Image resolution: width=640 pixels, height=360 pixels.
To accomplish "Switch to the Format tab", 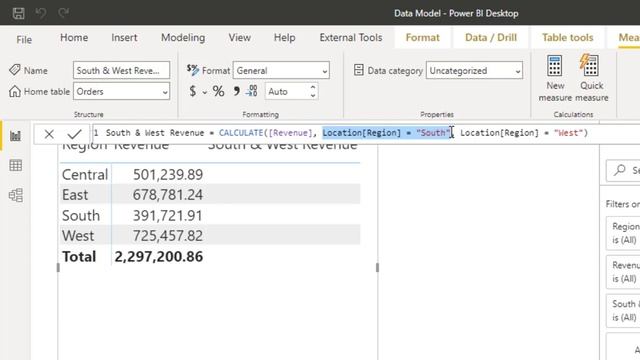I will click(x=422, y=38).
